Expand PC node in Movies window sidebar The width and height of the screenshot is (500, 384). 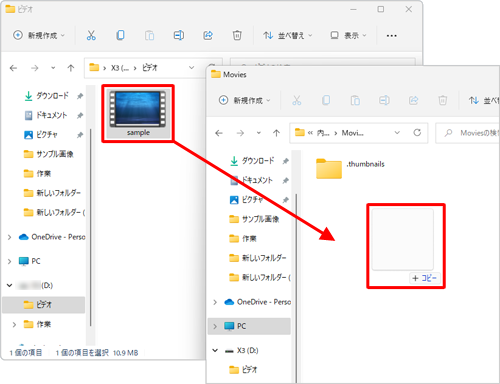tap(215, 326)
